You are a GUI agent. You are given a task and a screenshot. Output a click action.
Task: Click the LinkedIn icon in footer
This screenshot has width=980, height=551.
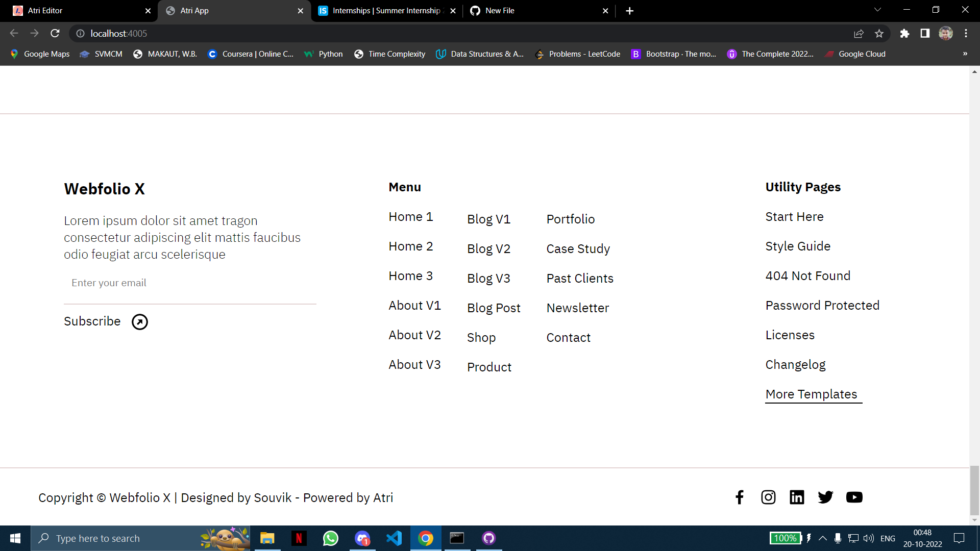797,497
